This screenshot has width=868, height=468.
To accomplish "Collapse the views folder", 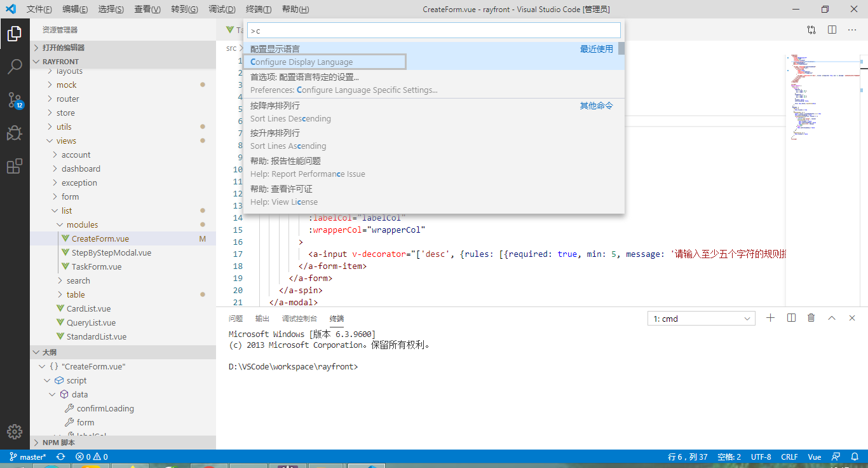I will [x=123, y=141].
